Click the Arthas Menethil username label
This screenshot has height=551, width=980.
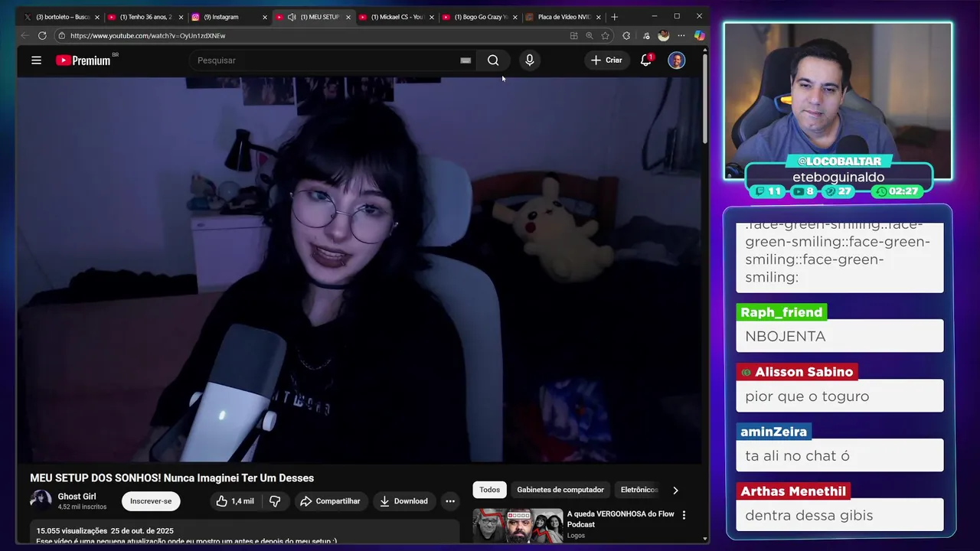pos(793,491)
